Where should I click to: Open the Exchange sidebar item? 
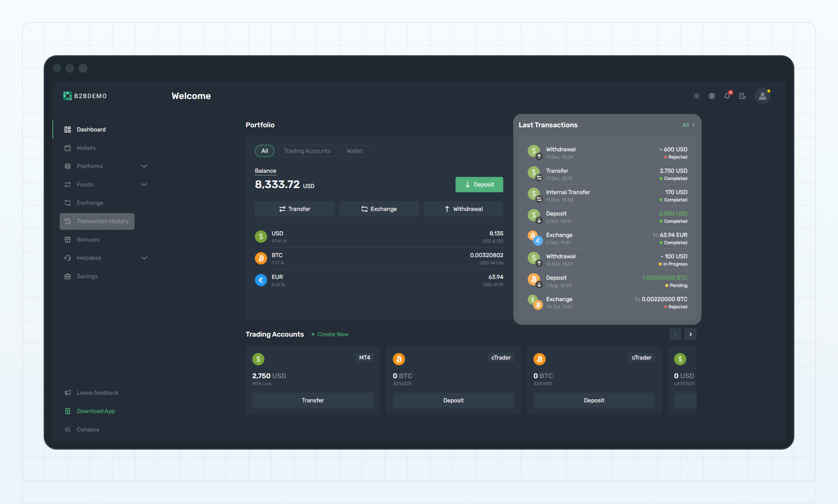pyautogui.click(x=89, y=203)
